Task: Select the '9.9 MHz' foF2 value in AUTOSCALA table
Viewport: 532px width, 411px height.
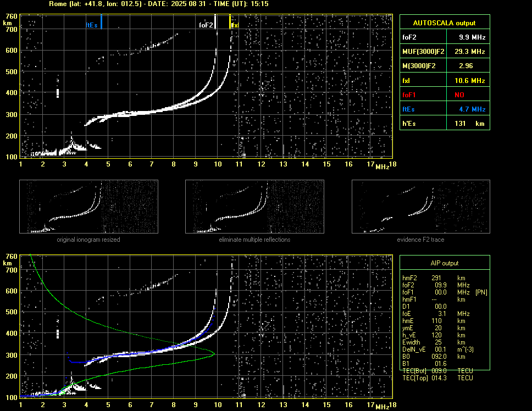Action: click(x=472, y=37)
